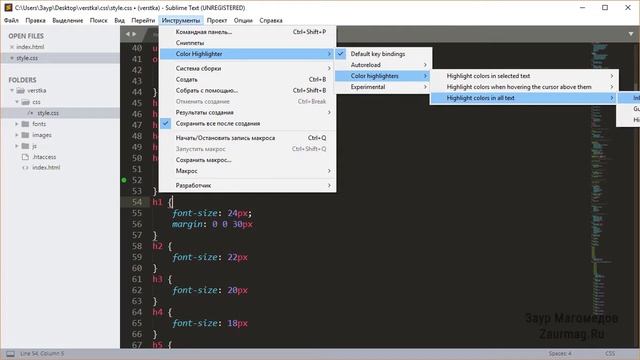Image resolution: width=640 pixels, height=360 pixels.
Task: Click the Line 54, Column 5 indicator
Action: pyautogui.click(x=42, y=354)
